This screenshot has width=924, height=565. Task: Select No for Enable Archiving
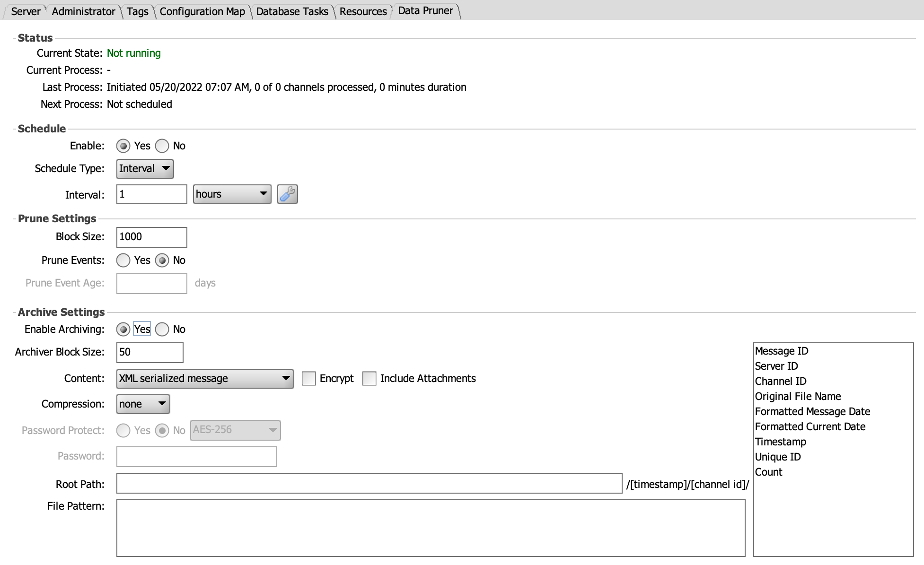(162, 330)
